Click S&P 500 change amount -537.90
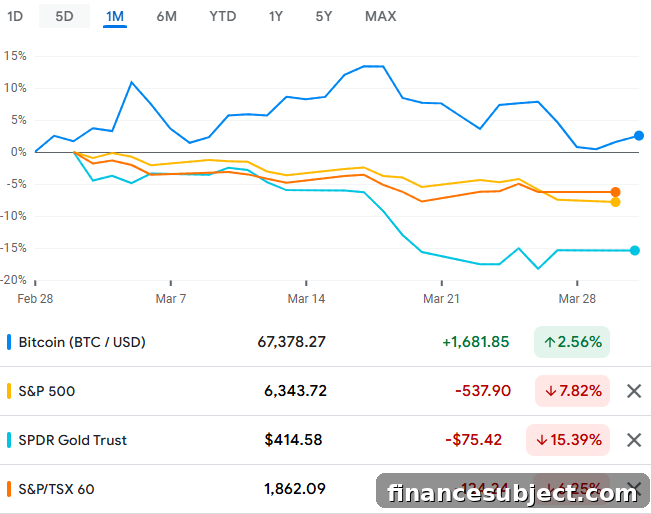This screenshot has width=651, height=514. tap(483, 391)
